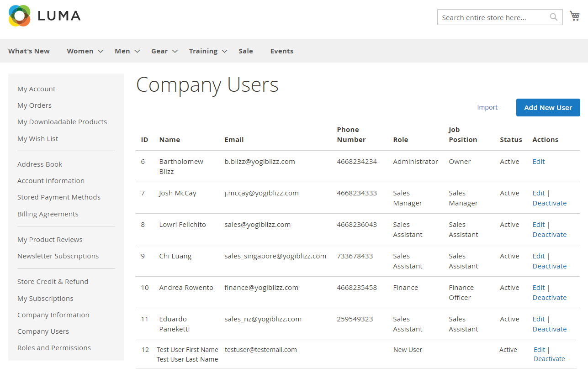Open Billing Agreements page
This screenshot has height=373, width=588.
click(48, 214)
